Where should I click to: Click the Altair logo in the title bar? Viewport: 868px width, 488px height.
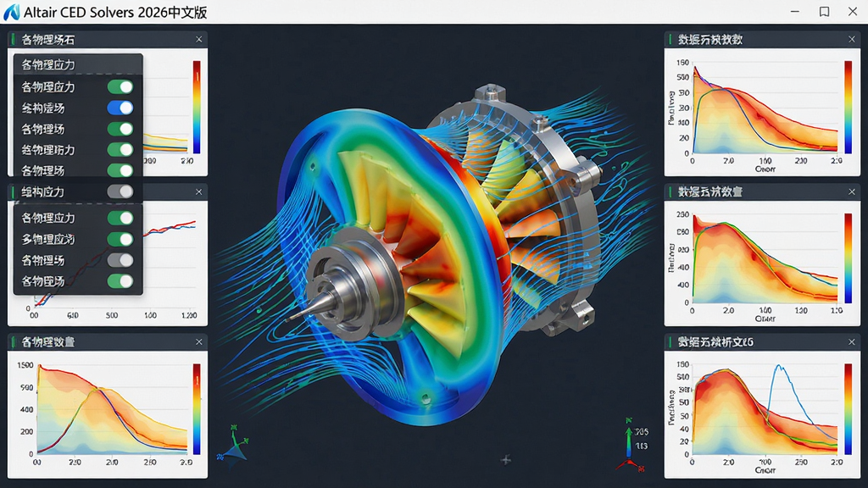(x=12, y=12)
